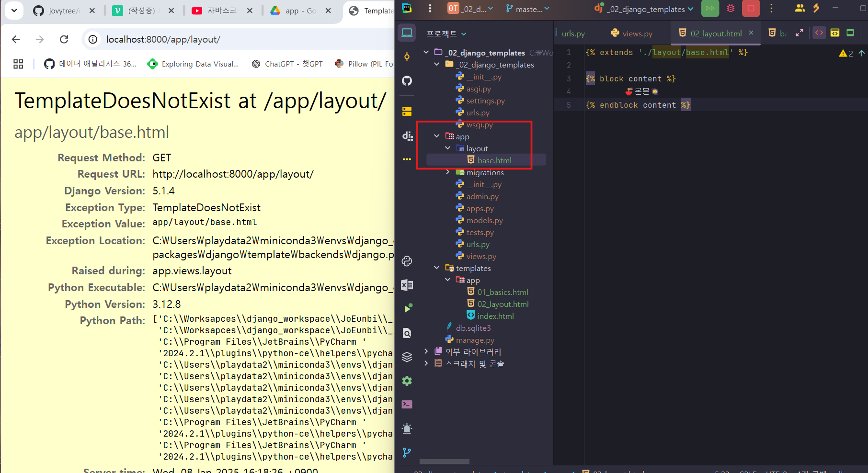Open the Pillow (PIL bookmark
The width and height of the screenshot is (868, 473).
[x=364, y=64]
